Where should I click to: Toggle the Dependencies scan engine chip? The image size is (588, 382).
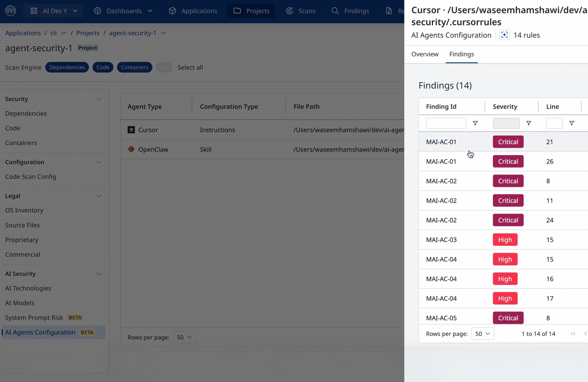(x=67, y=67)
